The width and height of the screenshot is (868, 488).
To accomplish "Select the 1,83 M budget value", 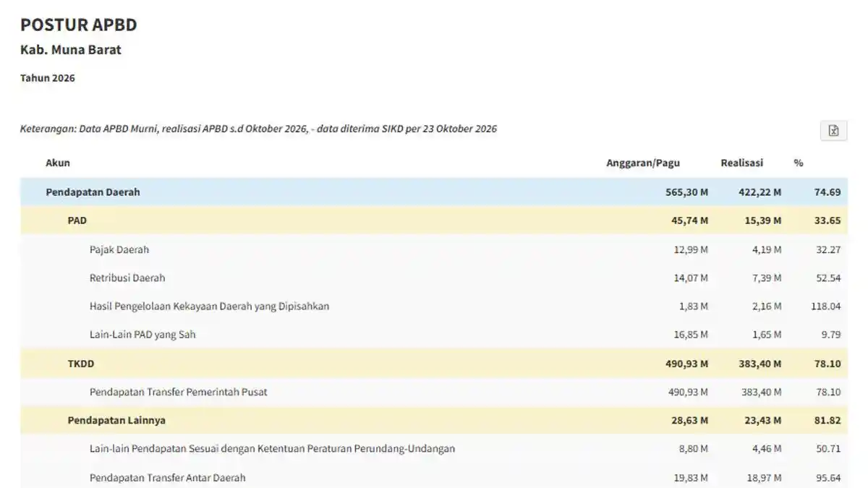I will tap(693, 306).
